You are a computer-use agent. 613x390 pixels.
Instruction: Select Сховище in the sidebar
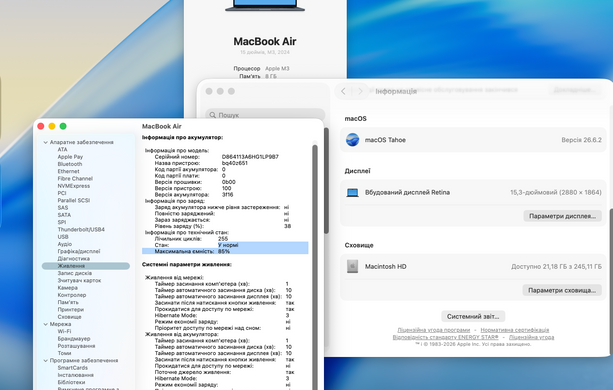tap(69, 317)
